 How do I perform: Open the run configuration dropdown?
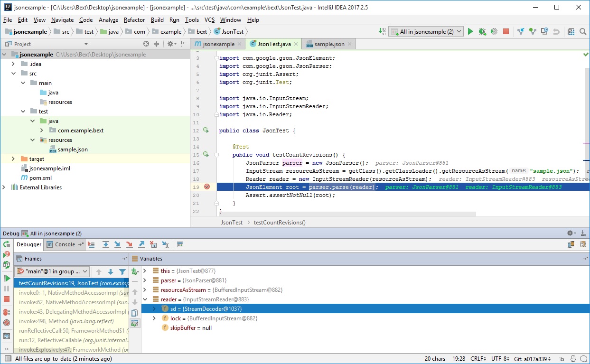[x=426, y=31]
